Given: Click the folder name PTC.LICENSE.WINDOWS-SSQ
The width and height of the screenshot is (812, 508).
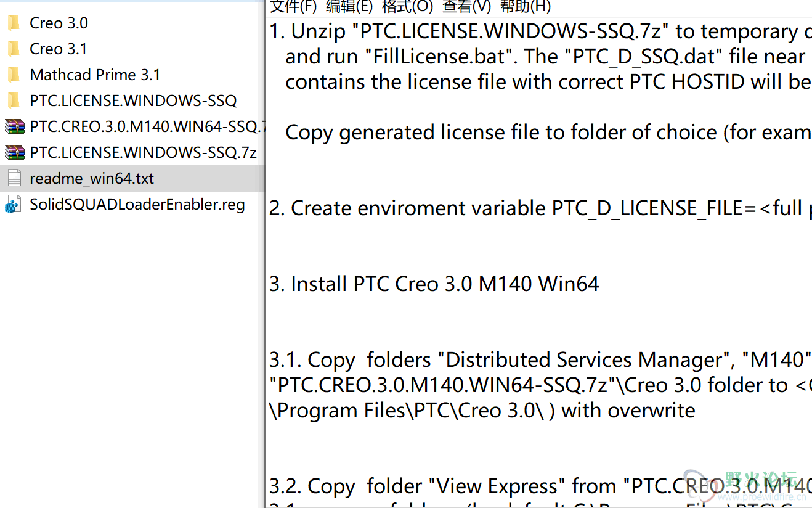Looking at the screenshot, I should pos(133,101).
